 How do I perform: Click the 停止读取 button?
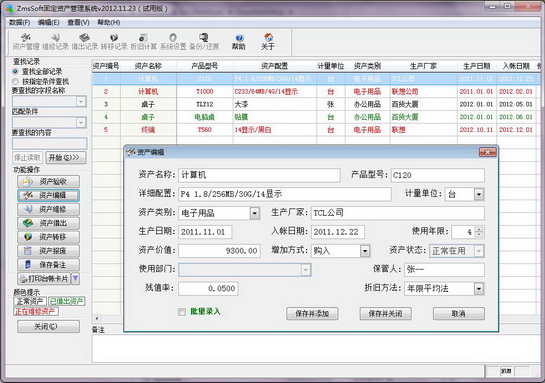point(27,157)
